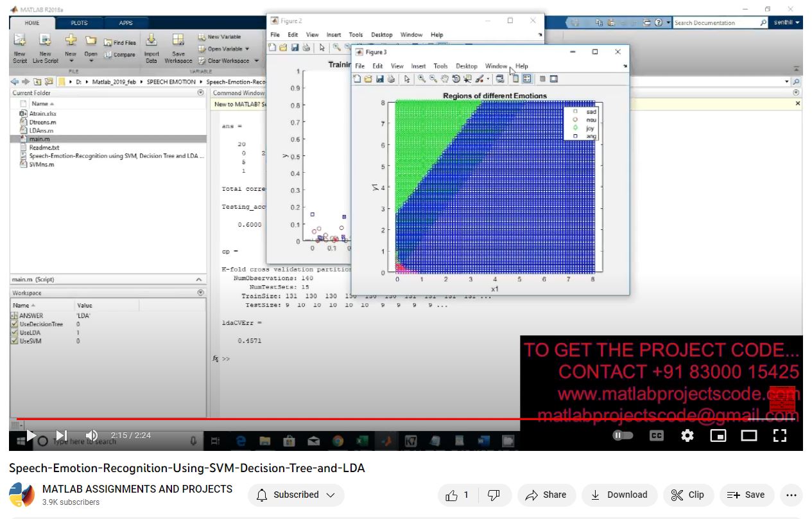Open the address bar path dropdown
Viewport: 812px width, 519px height.
(x=787, y=82)
